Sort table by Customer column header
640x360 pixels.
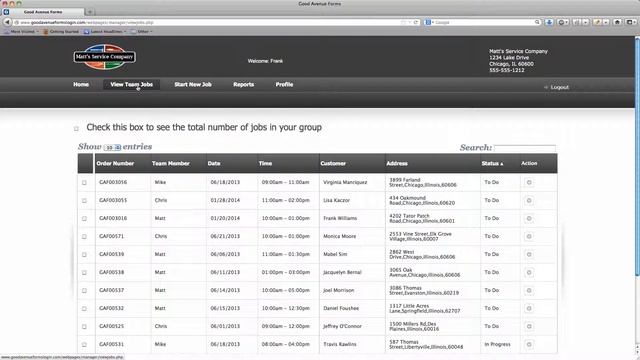(x=352, y=164)
